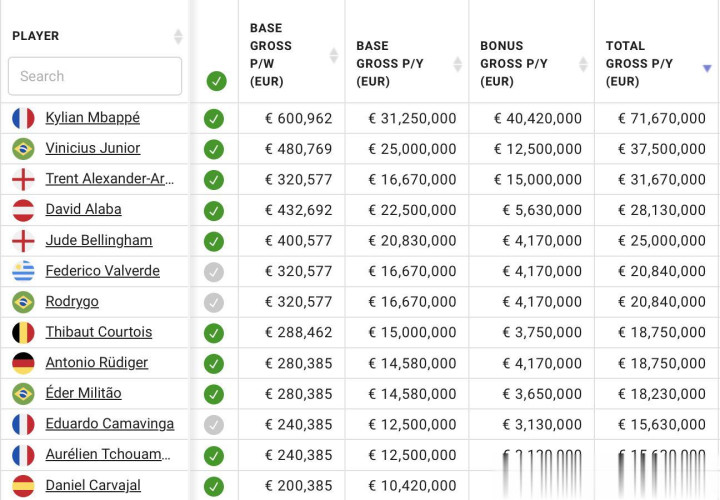Click the Germany flag beside Antonio Rüdiger
Viewport: 720px width, 500px height.
click(x=23, y=363)
